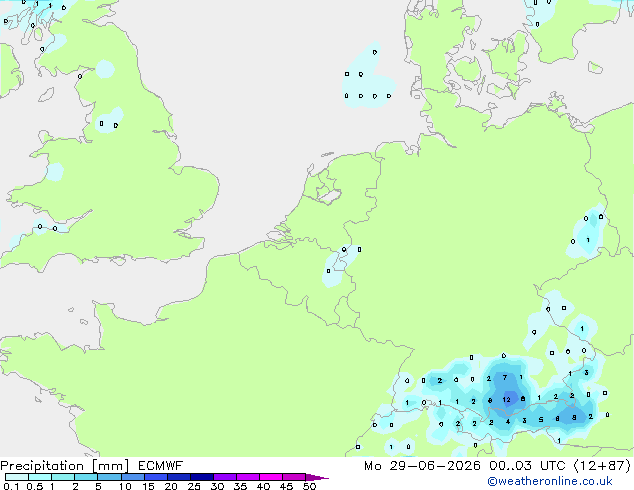Click the 25–30 mm dark blue legend swatch

tap(201, 477)
